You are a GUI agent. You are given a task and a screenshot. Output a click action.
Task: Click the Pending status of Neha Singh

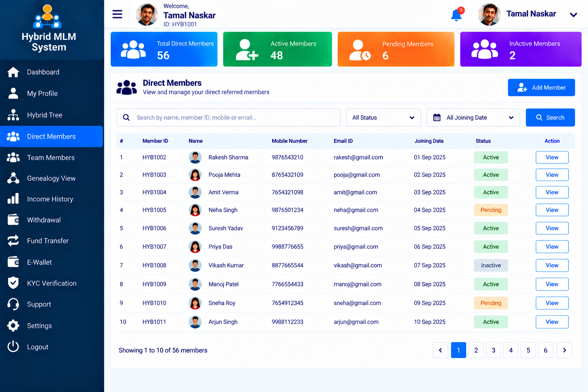(x=491, y=210)
